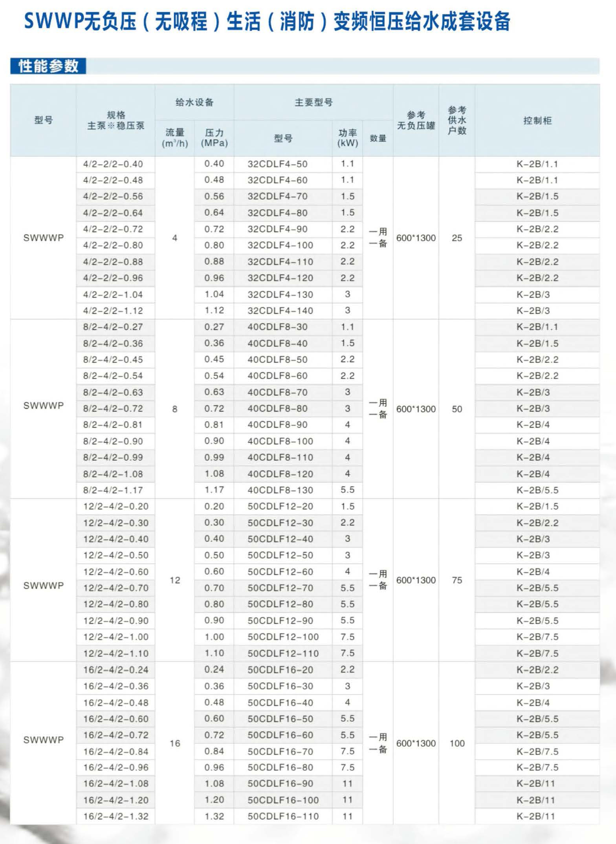Click the 参考供水户数 column header
The width and height of the screenshot is (616, 844).
[456, 121]
